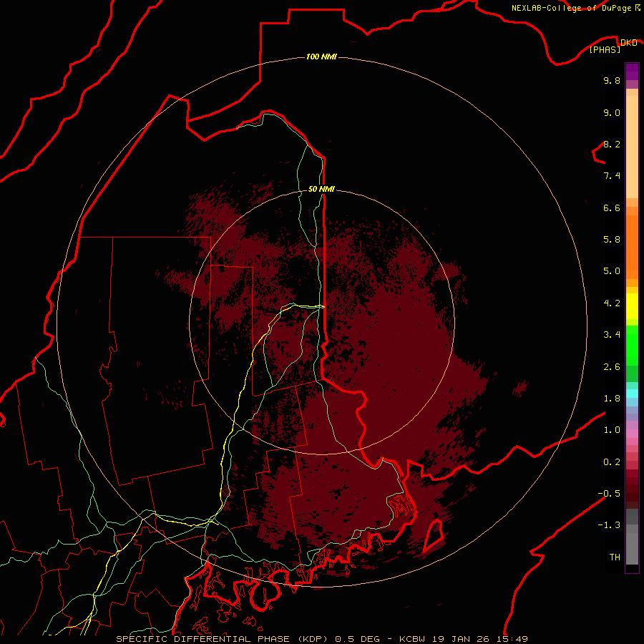Click the -0.5 scale value

609,494
